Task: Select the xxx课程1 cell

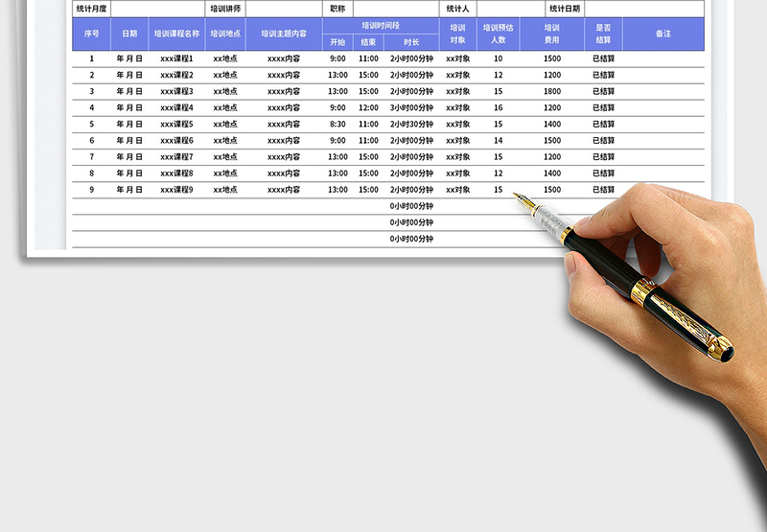Action: coord(177,58)
